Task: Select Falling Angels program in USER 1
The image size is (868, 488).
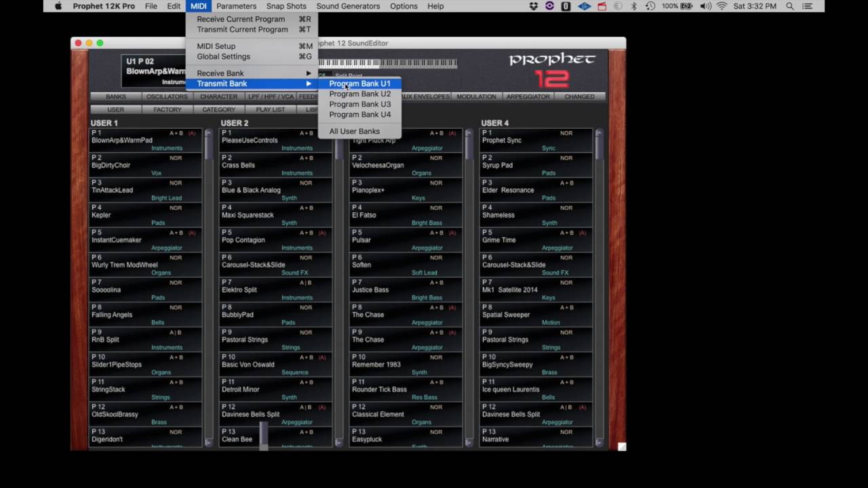Action: 146,314
